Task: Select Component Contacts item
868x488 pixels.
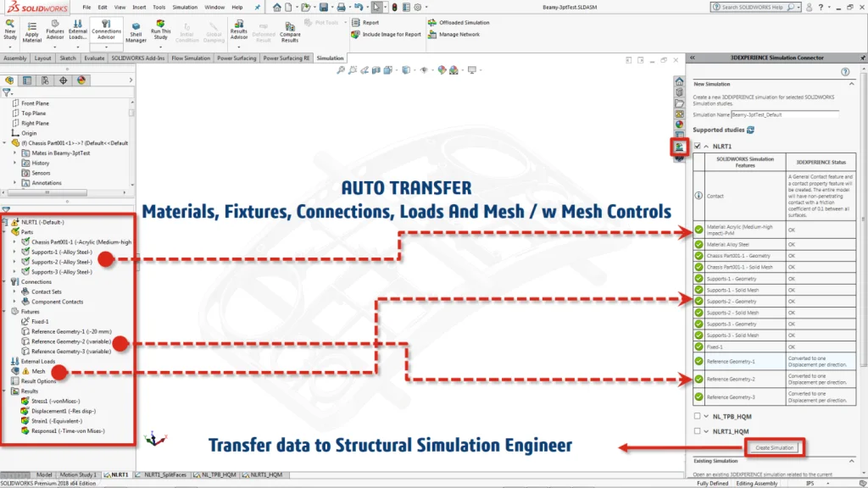Action: (57, 302)
